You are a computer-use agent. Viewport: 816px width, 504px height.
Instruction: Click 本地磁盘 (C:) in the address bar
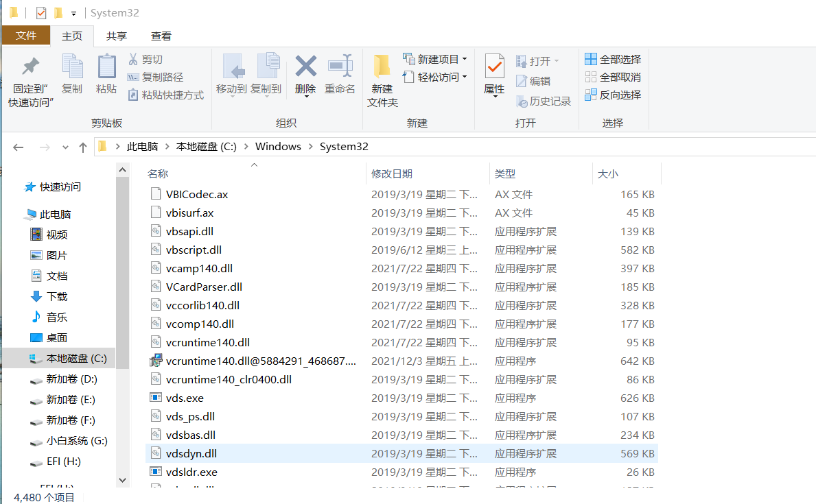click(x=206, y=147)
